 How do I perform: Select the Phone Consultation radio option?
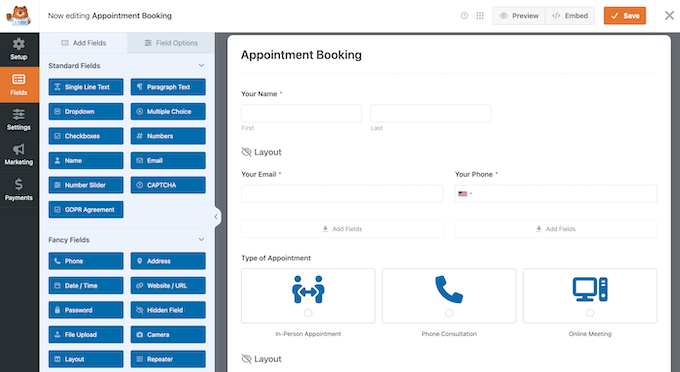tap(449, 313)
